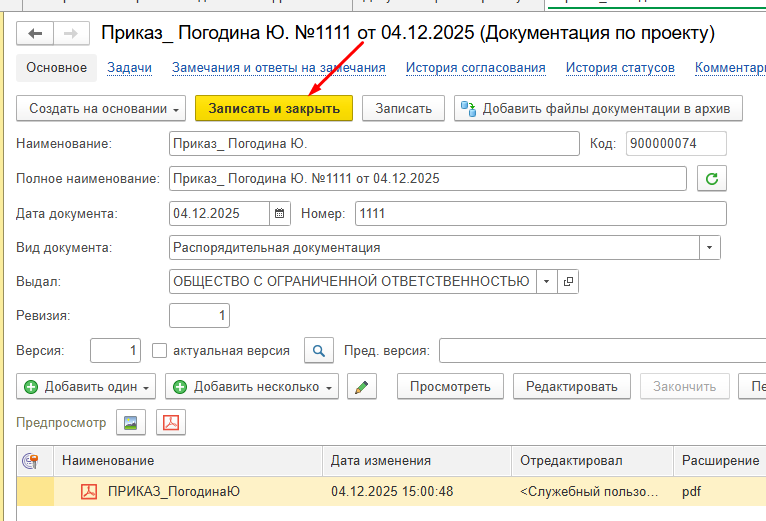Click the 'Записать и закрыть' button
Screen dimensions: 766x521
(x=274, y=108)
